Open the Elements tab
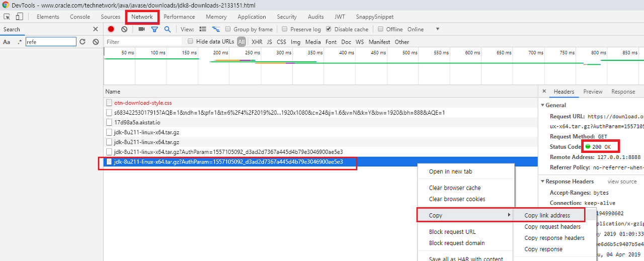 pos(48,17)
